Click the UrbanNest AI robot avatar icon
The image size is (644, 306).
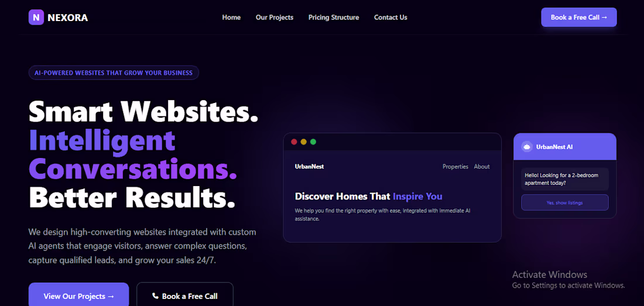pyautogui.click(x=527, y=146)
